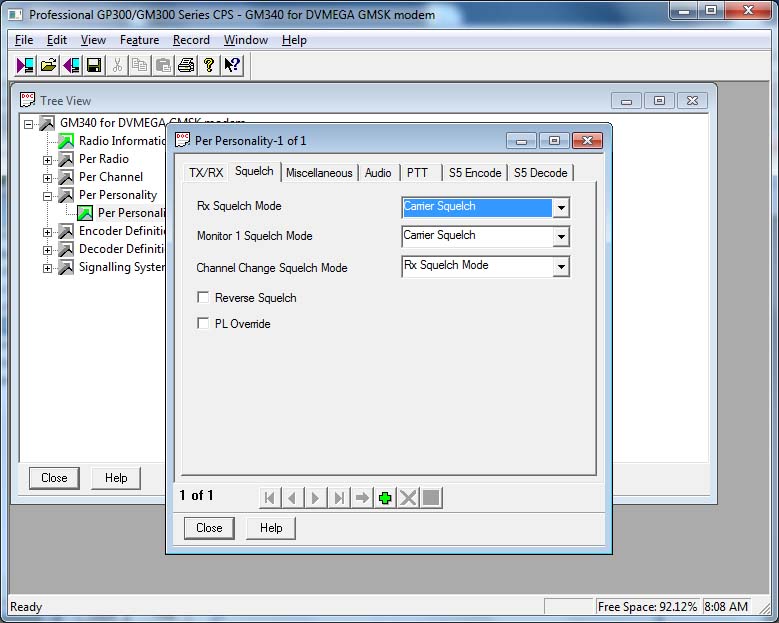Click the Per Personality dialog title icon
Viewport: 779px width, 623px height.
[182, 140]
